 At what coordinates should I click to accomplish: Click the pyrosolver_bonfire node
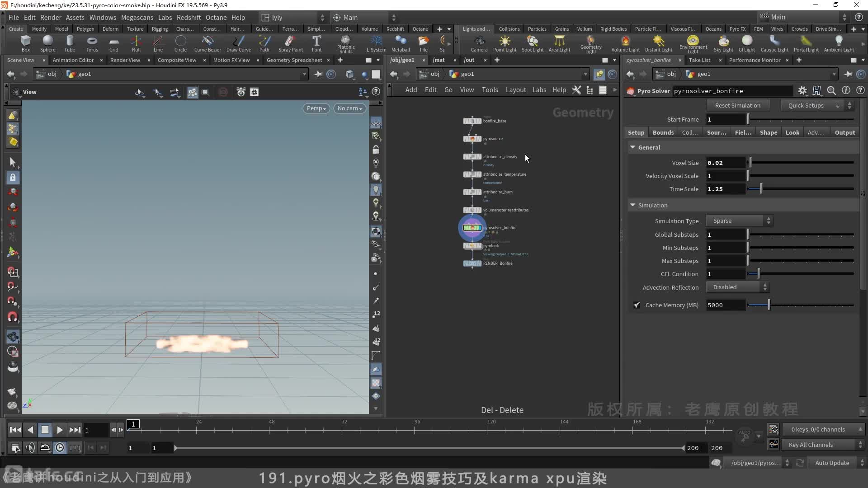point(472,228)
